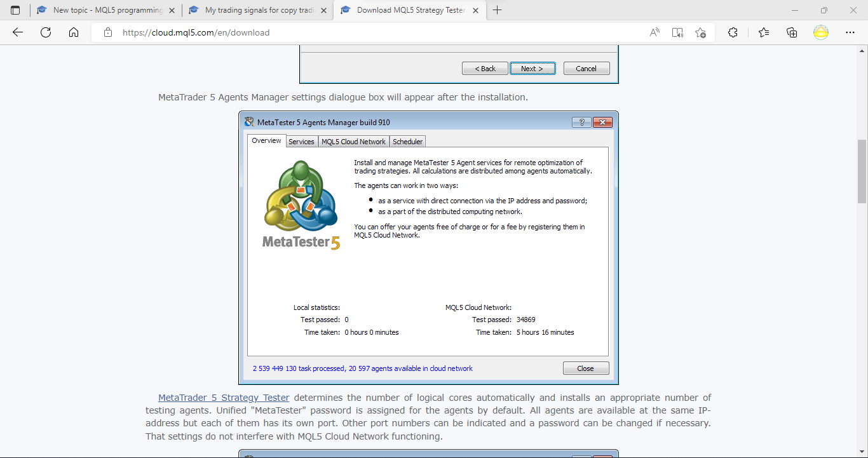Screen dimensions: 868x458
Task: Open Immersive reader icon in address bar
Action: pos(677,32)
